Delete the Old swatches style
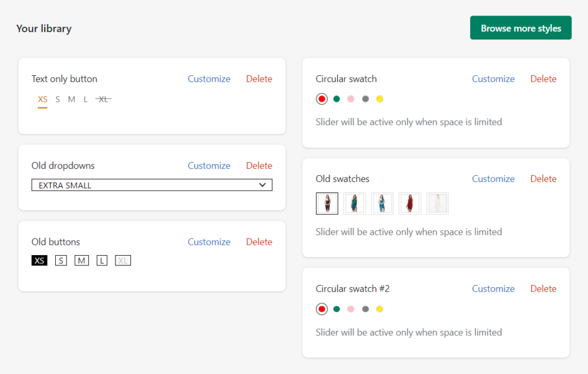This screenshot has width=588, height=374. [543, 179]
